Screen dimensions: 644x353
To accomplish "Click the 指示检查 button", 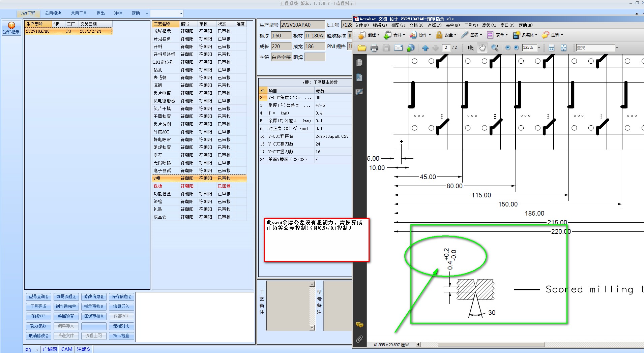I will coord(121,336).
